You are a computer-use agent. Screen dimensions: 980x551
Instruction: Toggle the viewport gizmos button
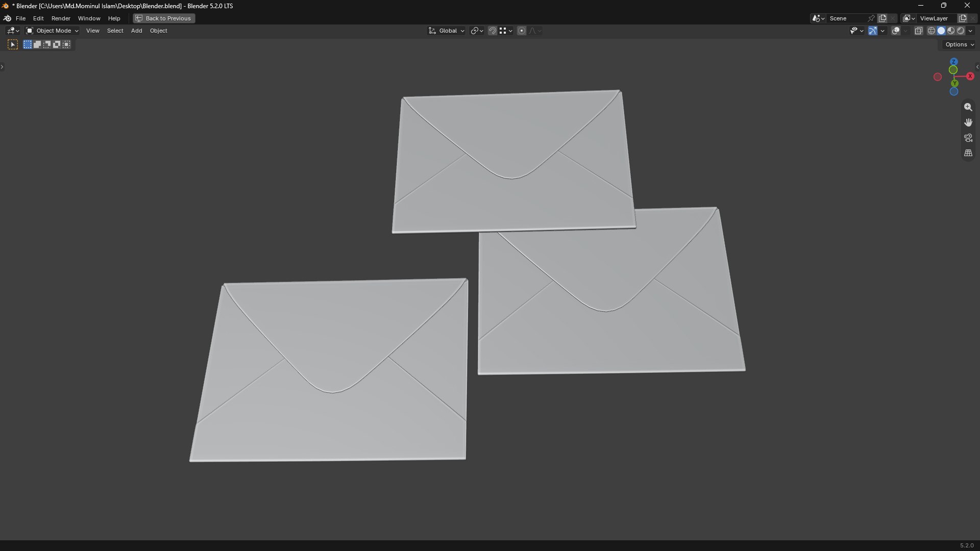(x=873, y=31)
